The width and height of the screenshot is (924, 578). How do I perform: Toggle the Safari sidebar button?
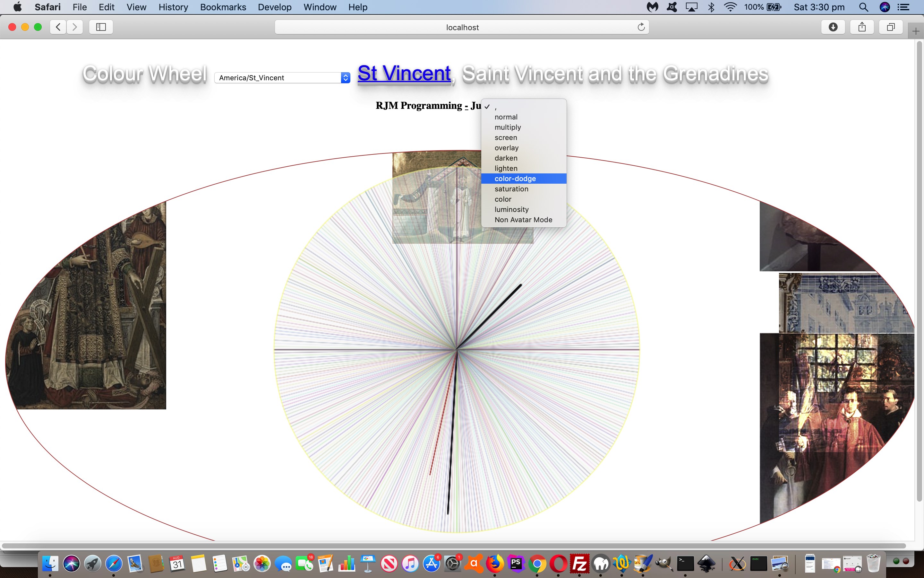click(101, 27)
